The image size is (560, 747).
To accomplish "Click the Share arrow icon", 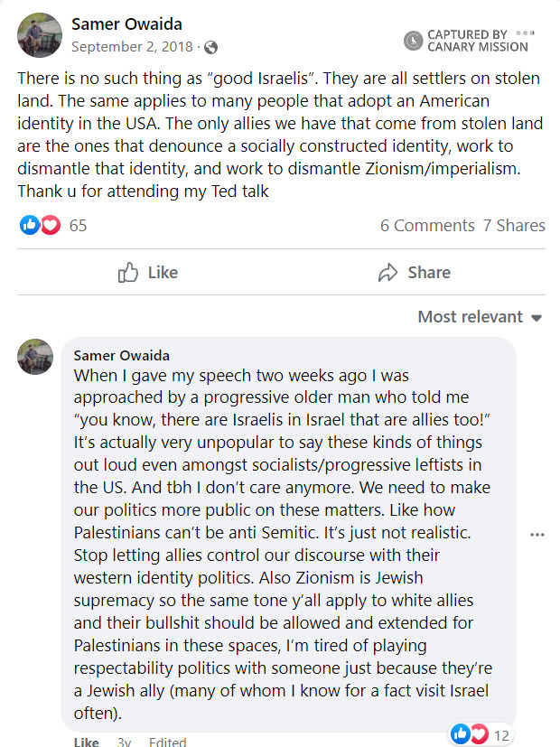I will (388, 272).
